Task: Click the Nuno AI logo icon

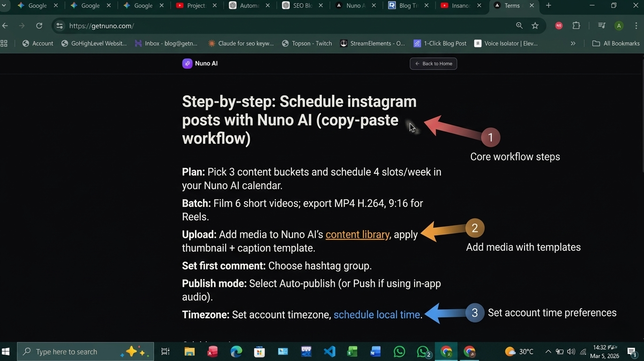Action: click(187, 63)
